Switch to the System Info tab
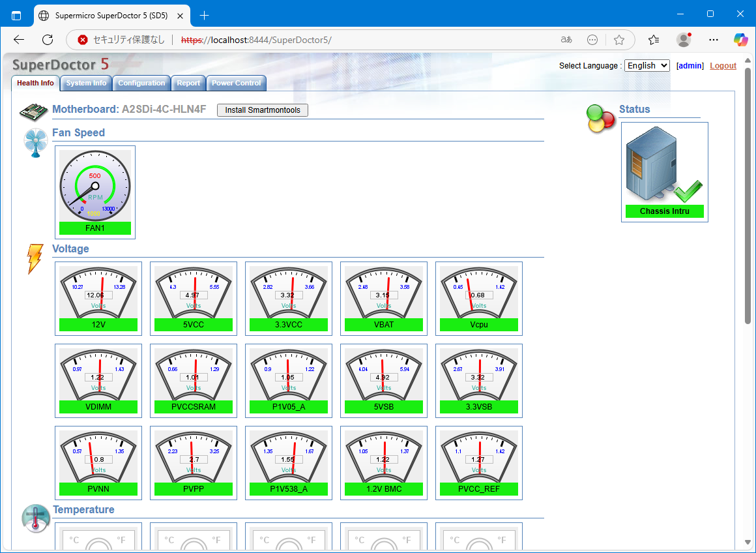 click(86, 83)
